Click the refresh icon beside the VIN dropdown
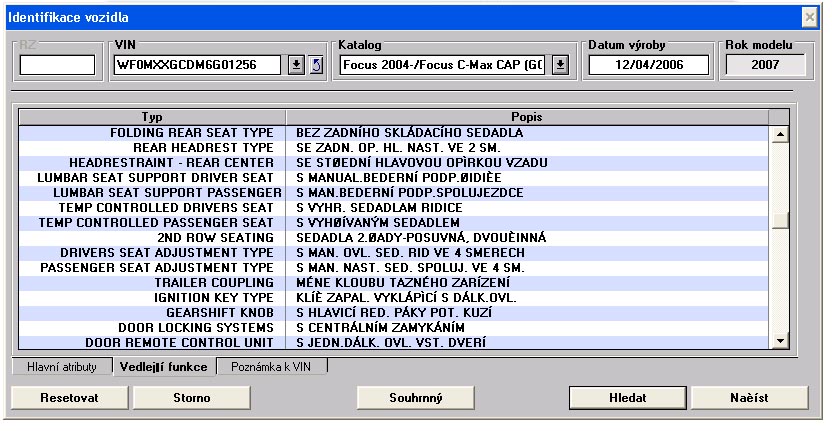Screen dimensions: 832x431 point(315,65)
